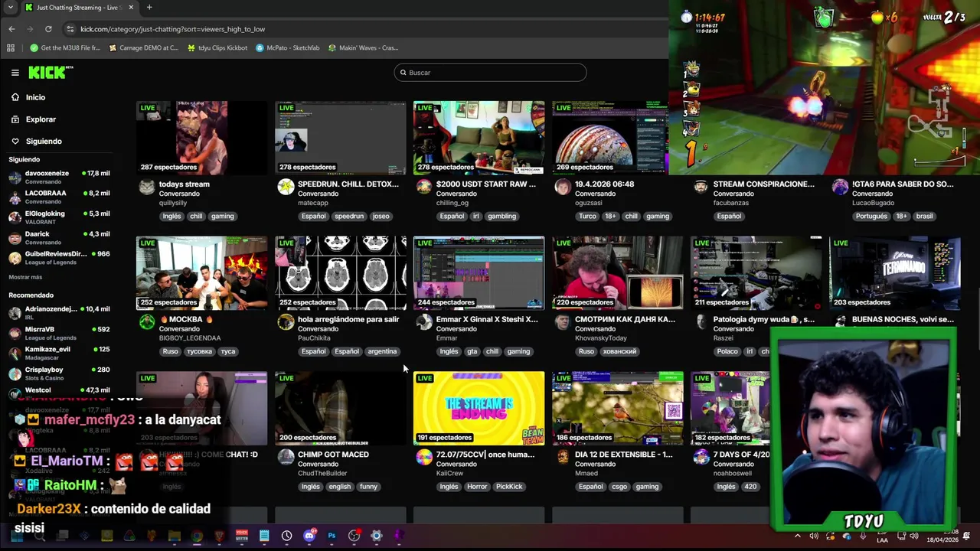This screenshot has height=551, width=980.
Task: Click the Horror tag under KaiiCrew
Action: pos(477,487)
